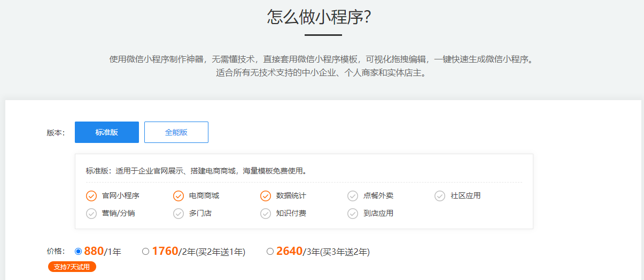This screenshot has width=644, height=280.
Task: Click the 买2年送1年 promotion text
Action: [221, 252]
